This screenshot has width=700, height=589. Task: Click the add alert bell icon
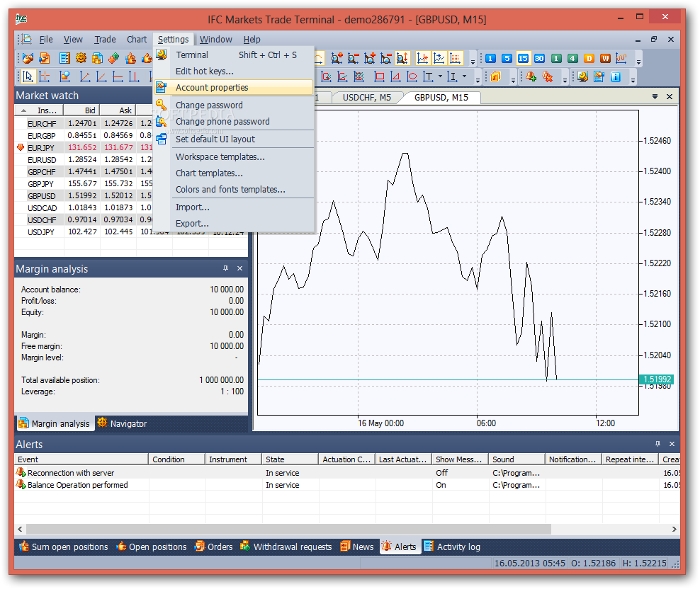pos(531,76)
